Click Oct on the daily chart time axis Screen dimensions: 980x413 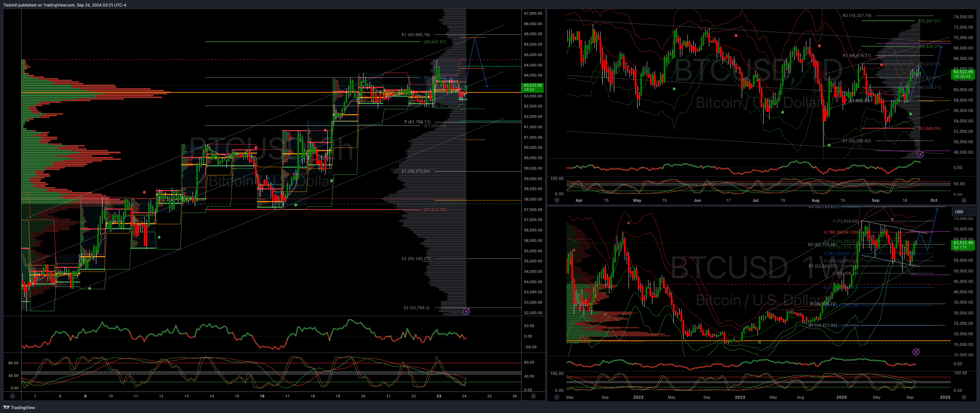coord(933,200)
